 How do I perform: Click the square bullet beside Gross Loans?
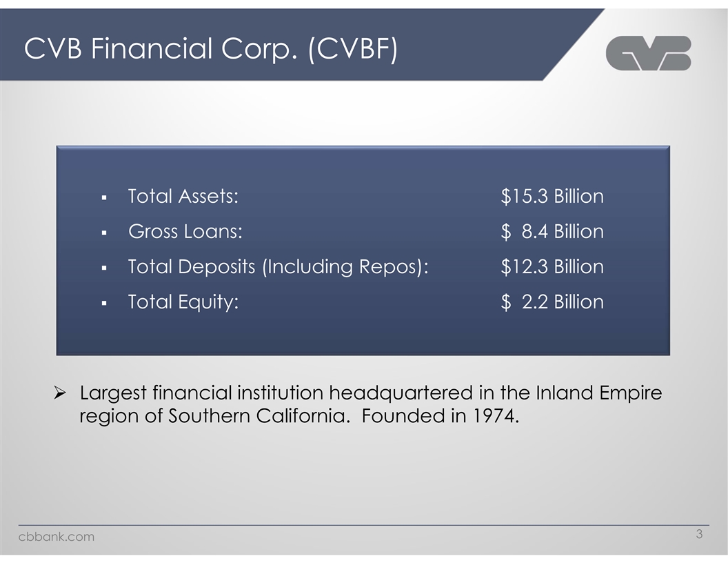tap(102, 233)
